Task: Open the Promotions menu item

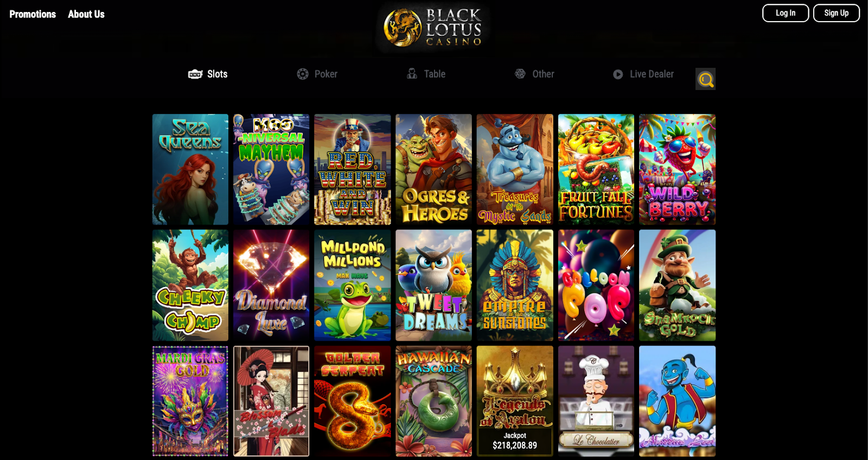Action: tap(33, 14)
